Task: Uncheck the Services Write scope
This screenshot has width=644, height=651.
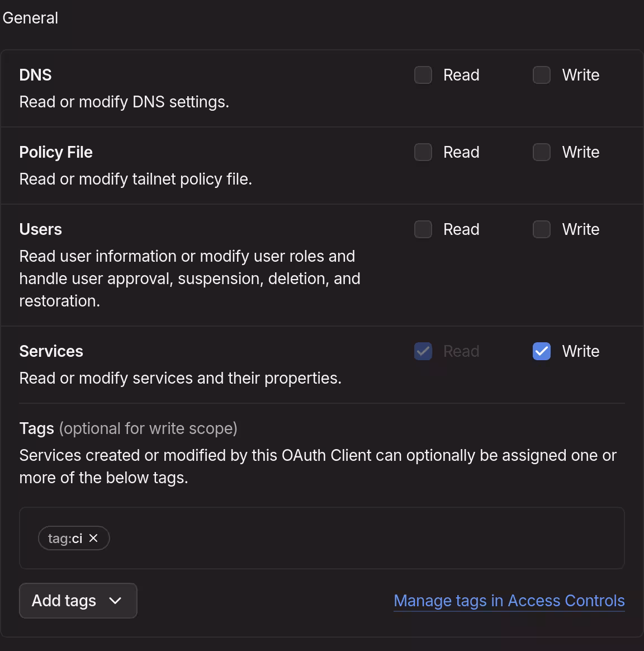Action: tap(541, 351)
